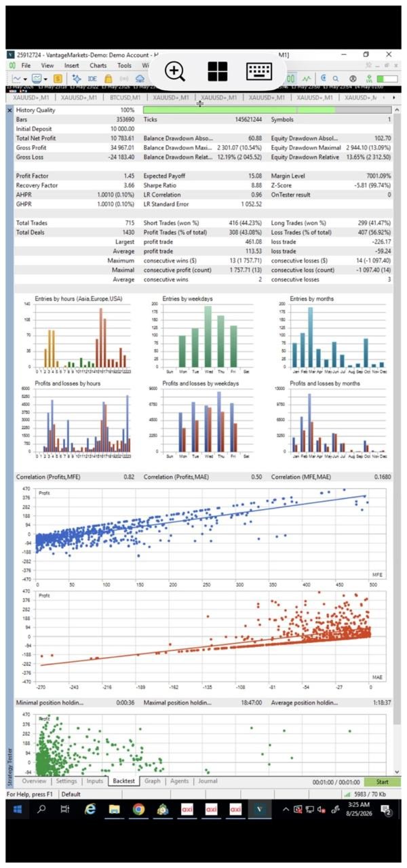Show hidden system tray icons chevron
This screenshot has height=868, width=407.
pyautogui.click(x=286, y=809)
